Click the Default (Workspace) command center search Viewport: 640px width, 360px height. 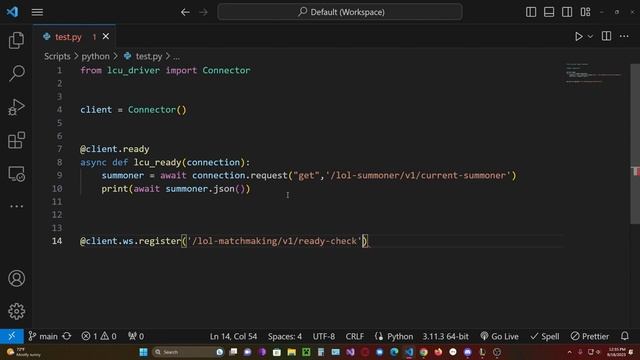point(340,12)
